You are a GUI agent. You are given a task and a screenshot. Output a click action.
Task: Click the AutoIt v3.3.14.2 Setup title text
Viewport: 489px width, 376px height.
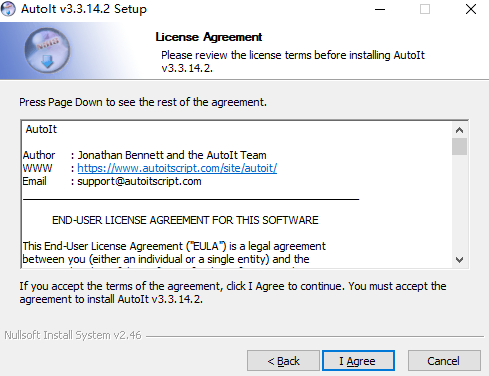coord(84,9)
